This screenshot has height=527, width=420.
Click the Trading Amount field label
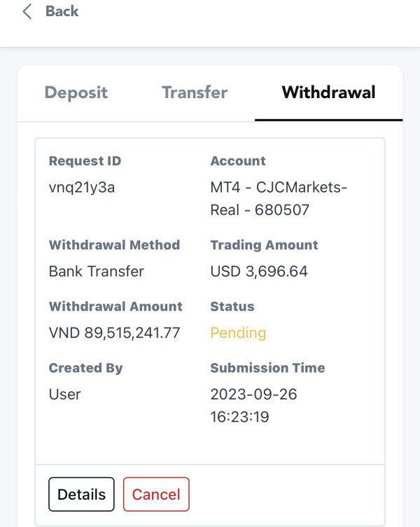click(x=264, y=245)
